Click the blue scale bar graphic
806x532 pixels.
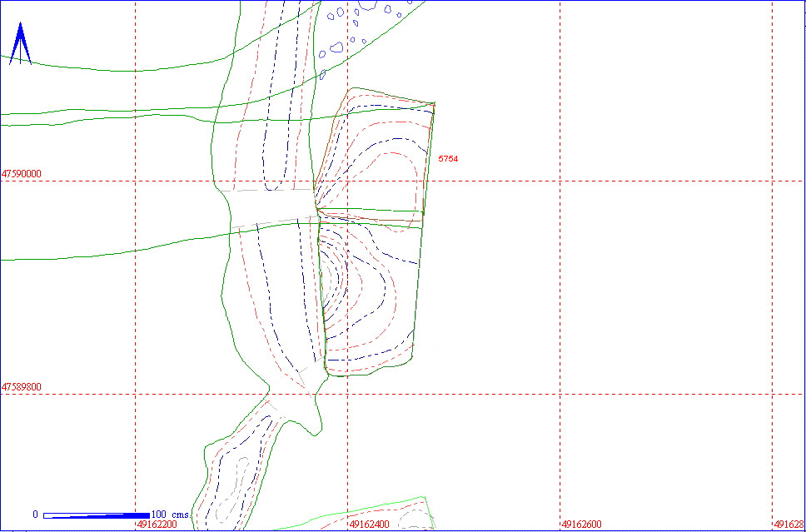click(97, 515)
